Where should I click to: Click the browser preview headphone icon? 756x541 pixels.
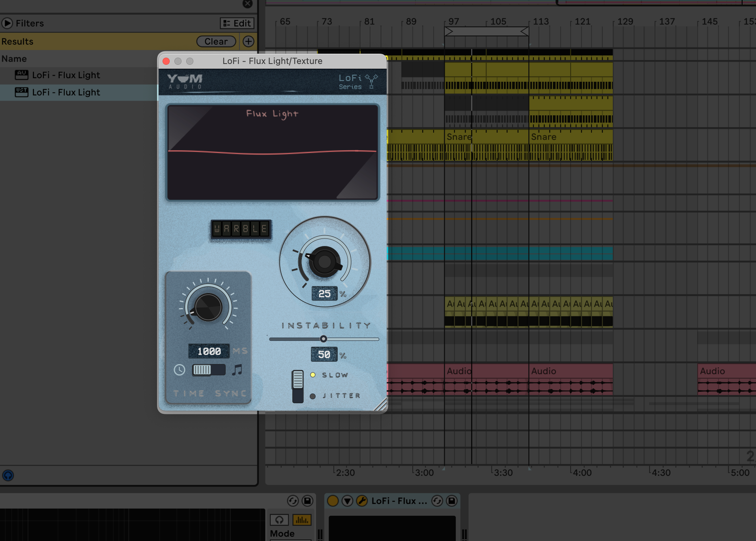(x=8, y=475)
